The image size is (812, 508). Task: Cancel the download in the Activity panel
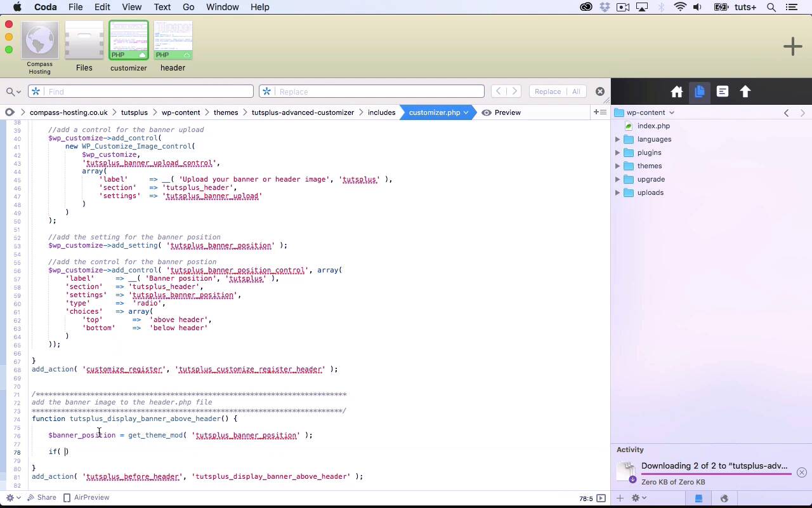(x=802, y=472)
